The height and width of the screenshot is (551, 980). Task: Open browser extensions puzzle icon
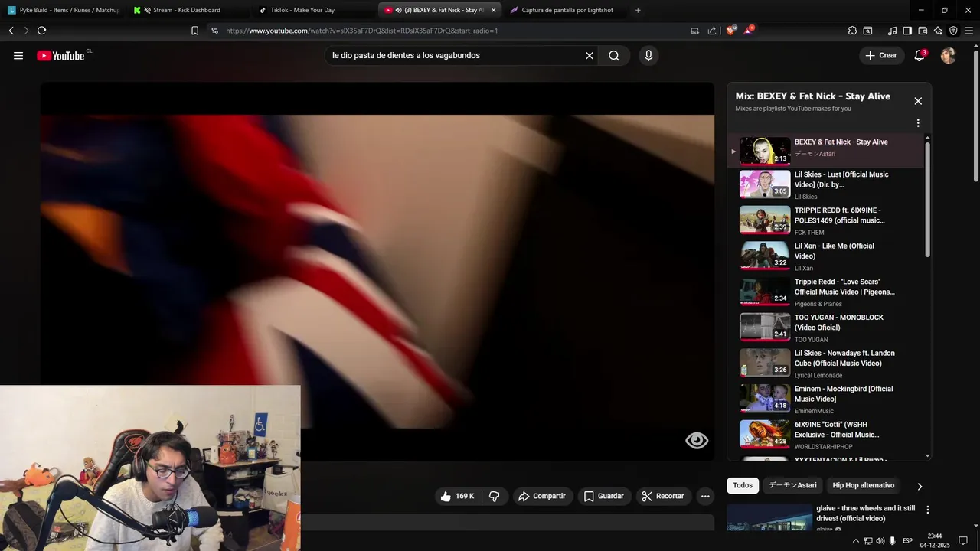(x=852, y=31)
